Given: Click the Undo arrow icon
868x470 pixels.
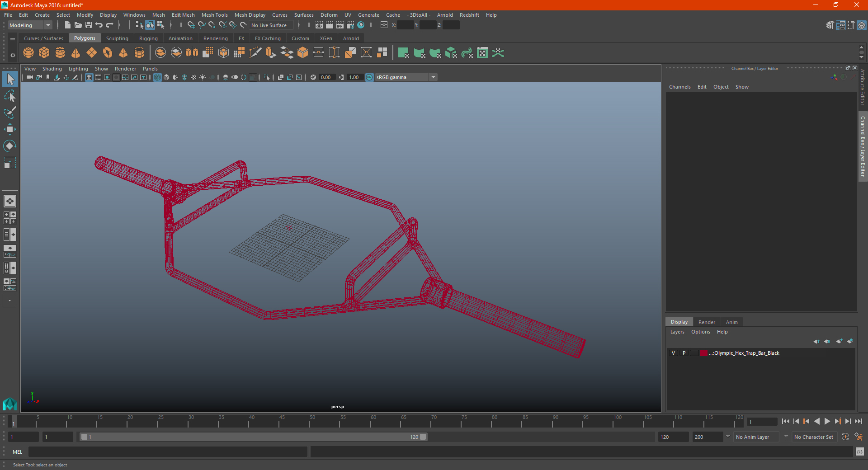Looking at the screenshot, I should tap(99, 25).
